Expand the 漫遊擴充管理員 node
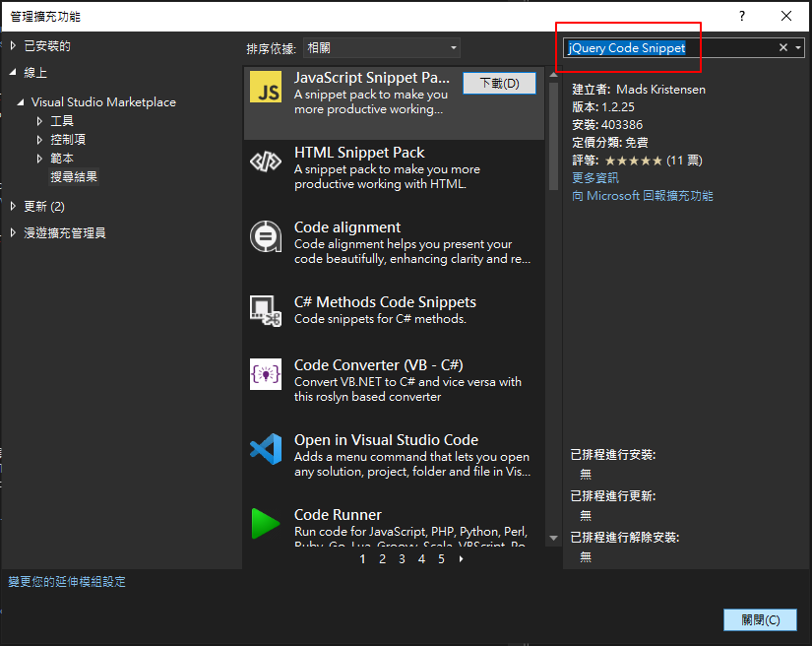The width and height of the screenshot is (812, 646). (x=13, y=232)
